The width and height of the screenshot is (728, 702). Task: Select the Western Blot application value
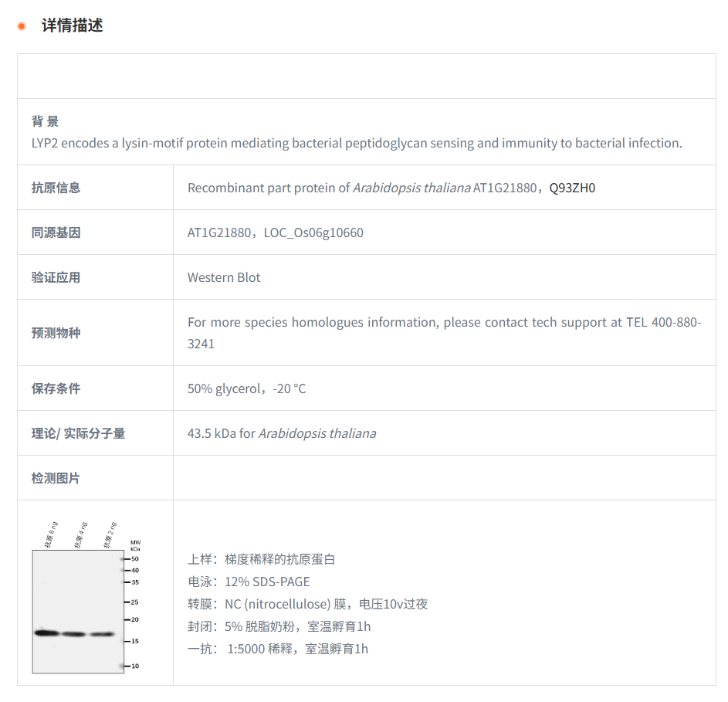pyautogui.click(x=224, y=277)
